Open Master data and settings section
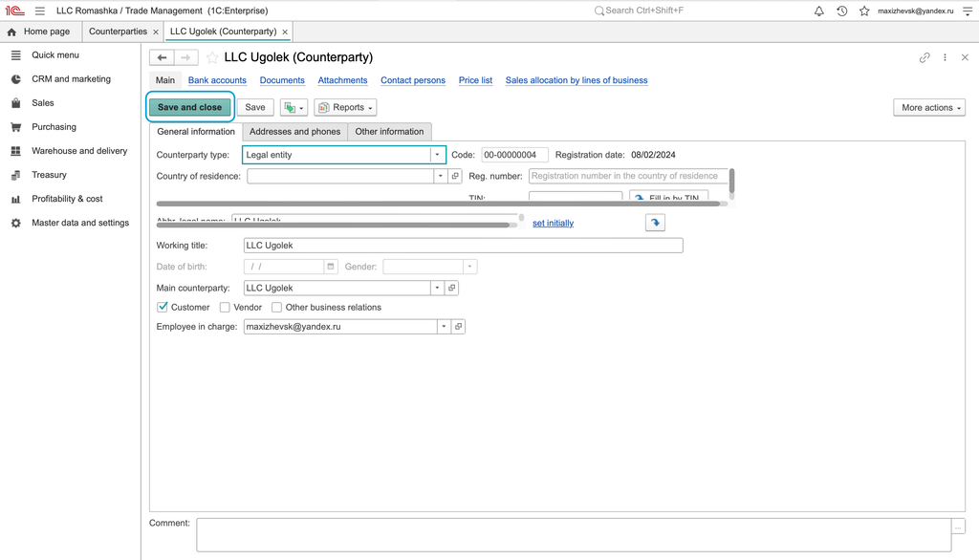The height and width of the screenshot is (560, 979). [x=71, y=223]
